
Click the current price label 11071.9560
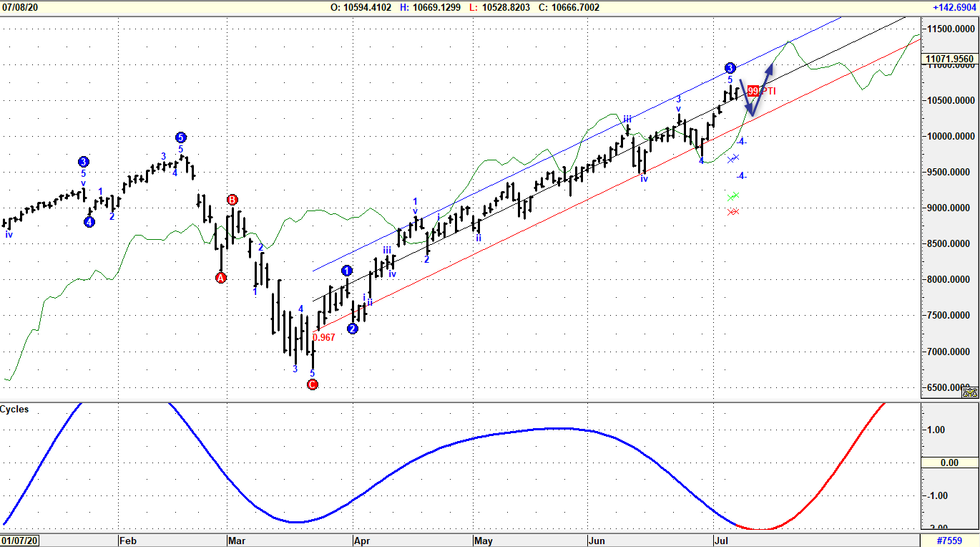pyautogui.click(x=949, y=59)
